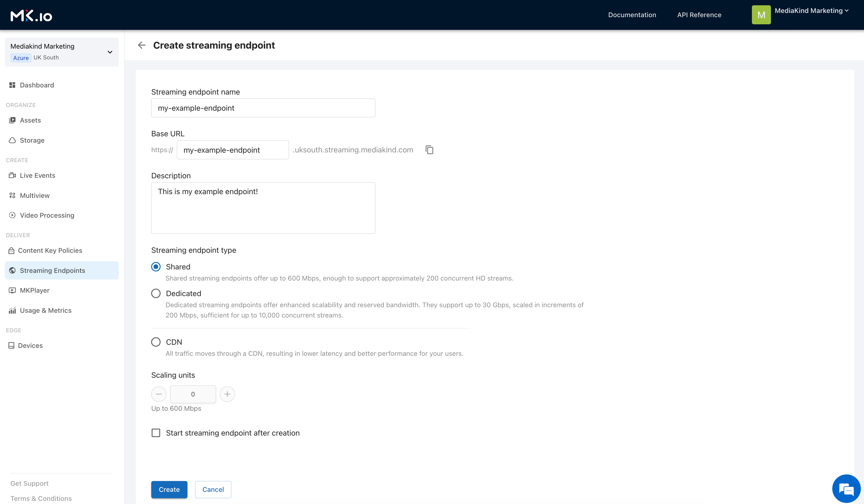Click the MKPlayer play icon
This screenshot has width=864, height=504.
pyautogui.click(x=12, y=290)
